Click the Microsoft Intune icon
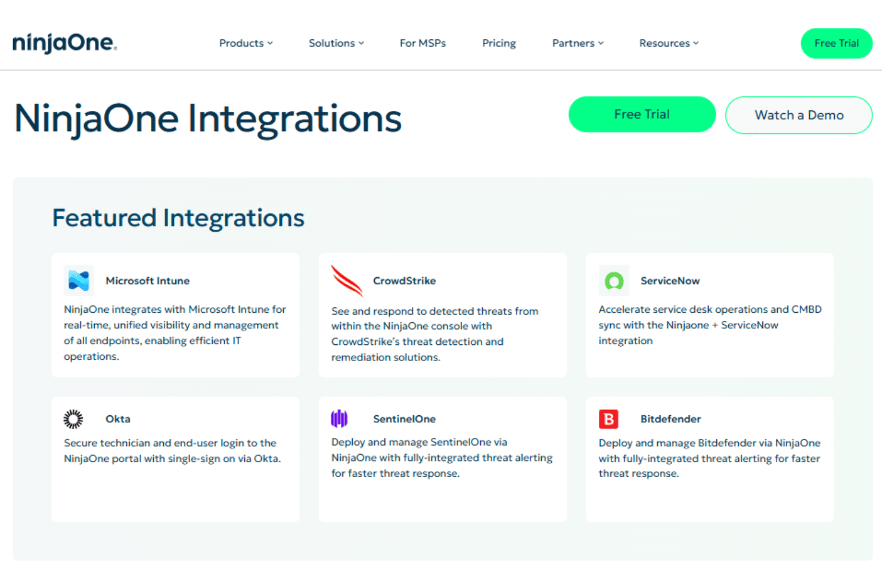882x588 pixels. click(x=79, y=281)
